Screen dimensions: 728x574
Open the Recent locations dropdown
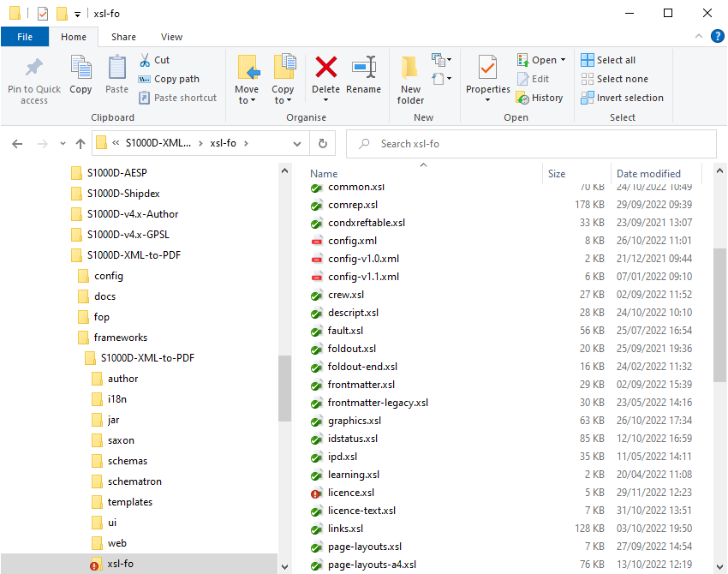pos(63,144)
